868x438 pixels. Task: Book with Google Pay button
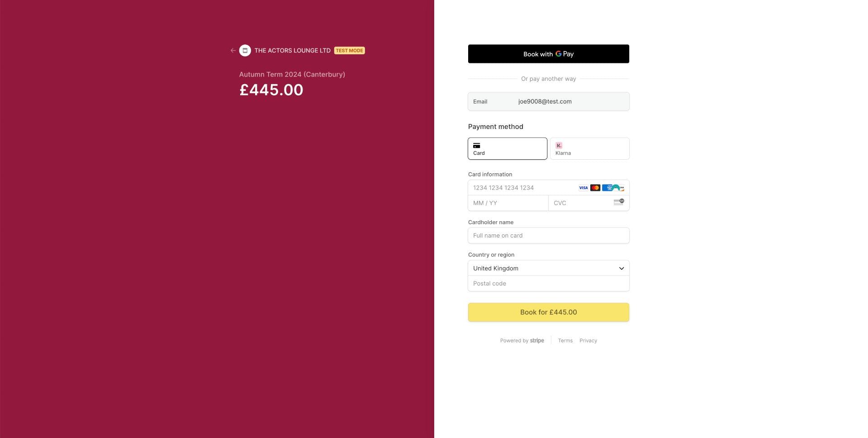pyautogui.click(x=548, y=54)
